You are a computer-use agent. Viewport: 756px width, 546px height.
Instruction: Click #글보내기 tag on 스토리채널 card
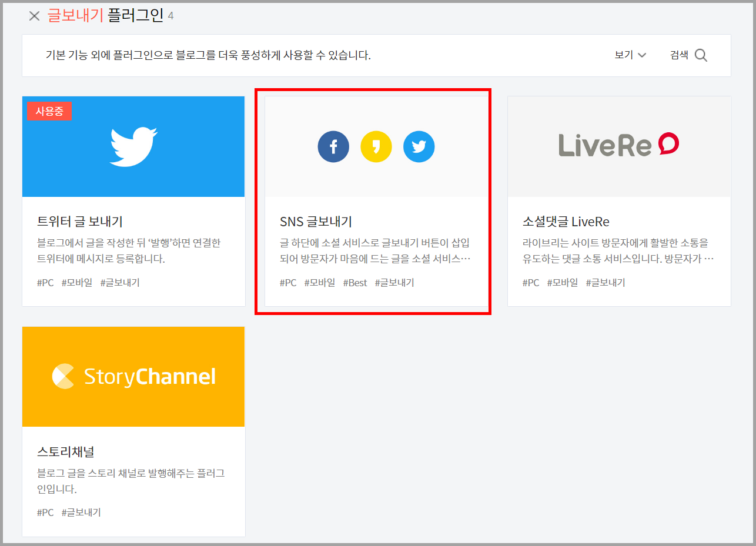(81, 512)
